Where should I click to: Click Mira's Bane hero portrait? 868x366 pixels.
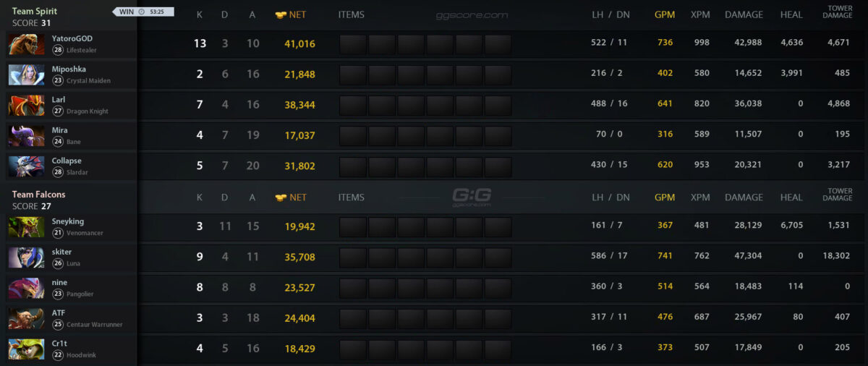(x=27, y=135)
